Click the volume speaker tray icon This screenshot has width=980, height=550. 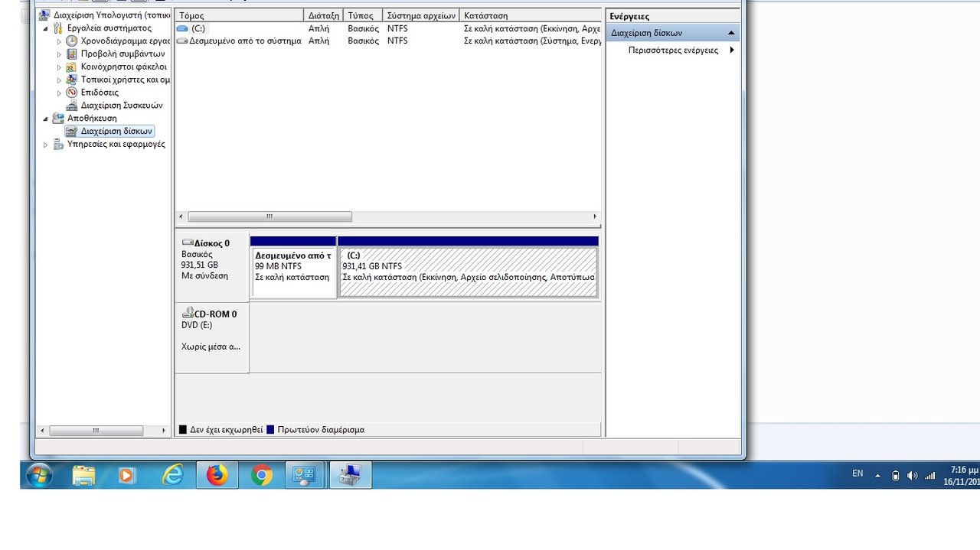pos(912,476)
